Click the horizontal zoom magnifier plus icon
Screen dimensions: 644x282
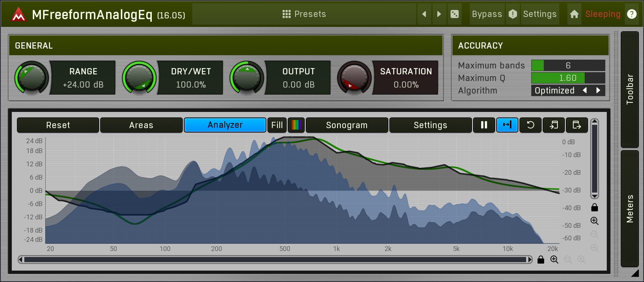point(554,260)
